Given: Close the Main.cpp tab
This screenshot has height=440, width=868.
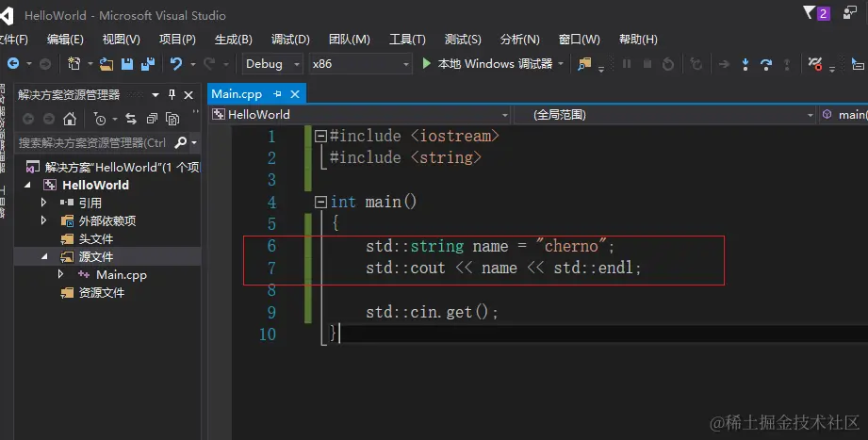Looking at the screenshot, I should [x=295, y=94].
